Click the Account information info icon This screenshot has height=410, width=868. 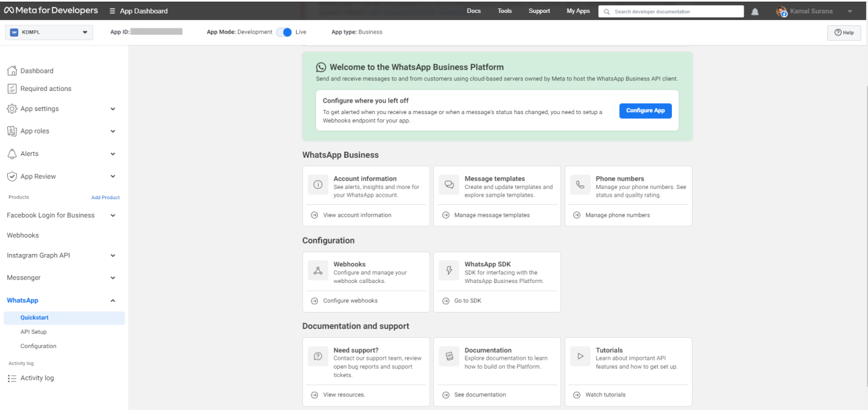pyautogui.click(x=318, y=184)
